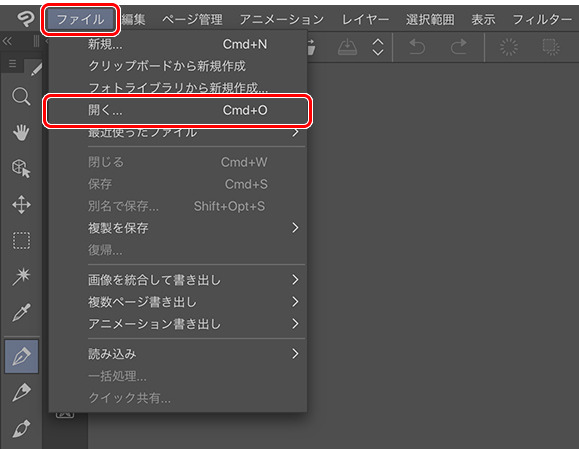Expand 複数ページ書き出し submenu

tap(178, 302)
